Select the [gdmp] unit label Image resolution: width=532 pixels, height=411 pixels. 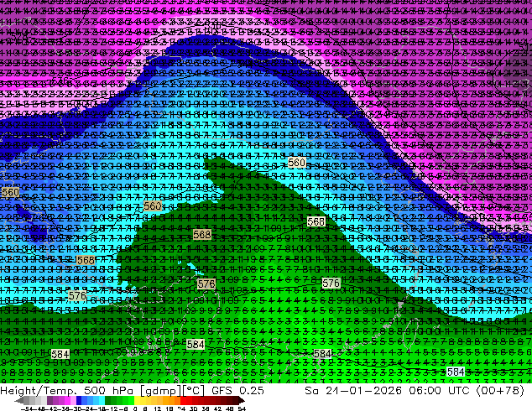161,391
